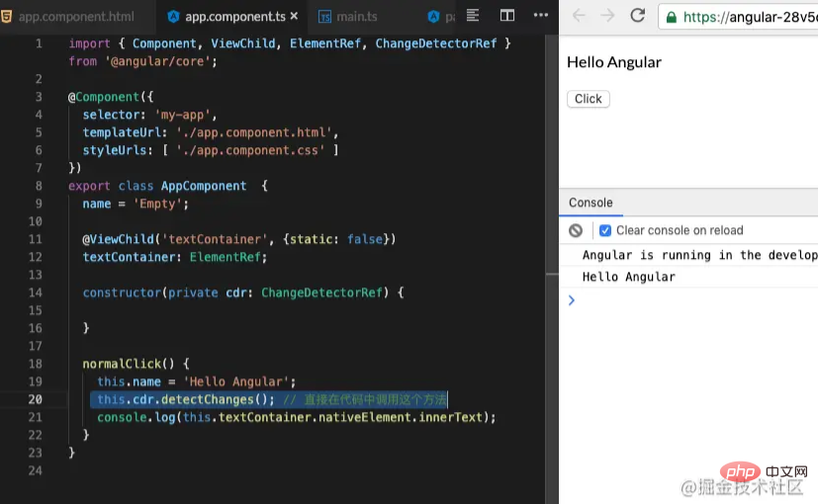Click the styleUrls property line

coord(211,150)
